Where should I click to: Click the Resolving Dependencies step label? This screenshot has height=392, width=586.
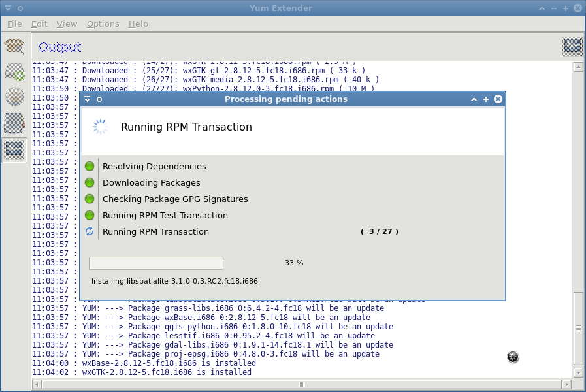[154, 167]
